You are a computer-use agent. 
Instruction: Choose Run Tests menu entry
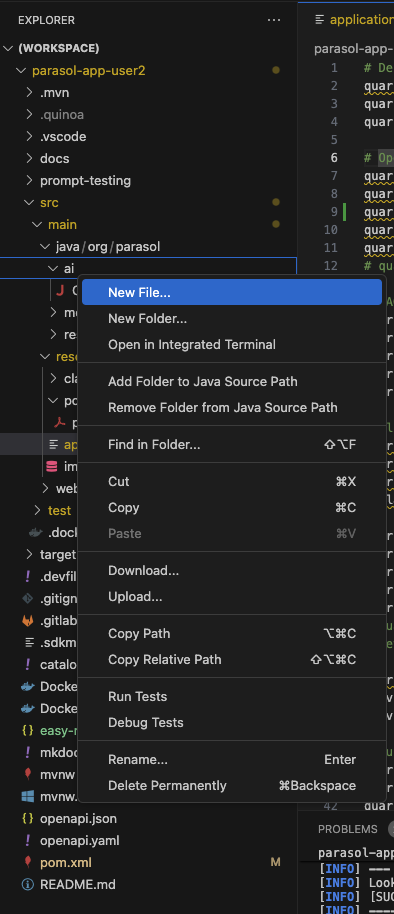coord(232,697)
